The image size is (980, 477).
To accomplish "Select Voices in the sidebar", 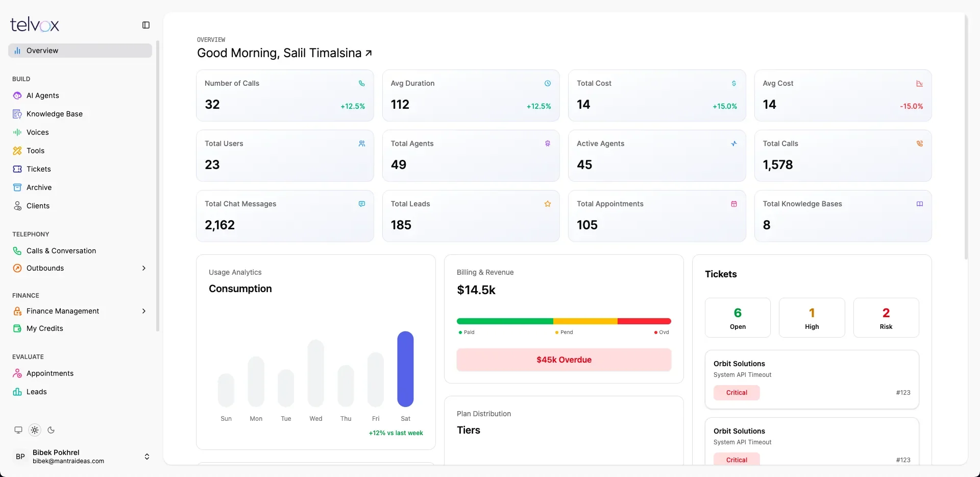I will 80,132.
